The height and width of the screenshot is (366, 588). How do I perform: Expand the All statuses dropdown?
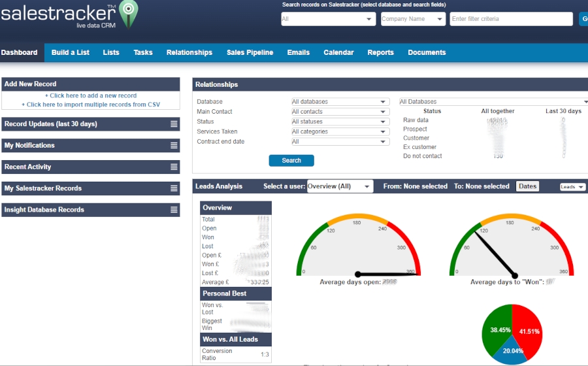click(340, 122)
